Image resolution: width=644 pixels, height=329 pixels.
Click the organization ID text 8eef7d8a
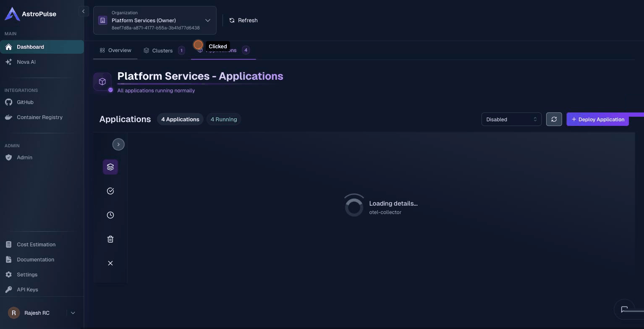tap(156, 28)
